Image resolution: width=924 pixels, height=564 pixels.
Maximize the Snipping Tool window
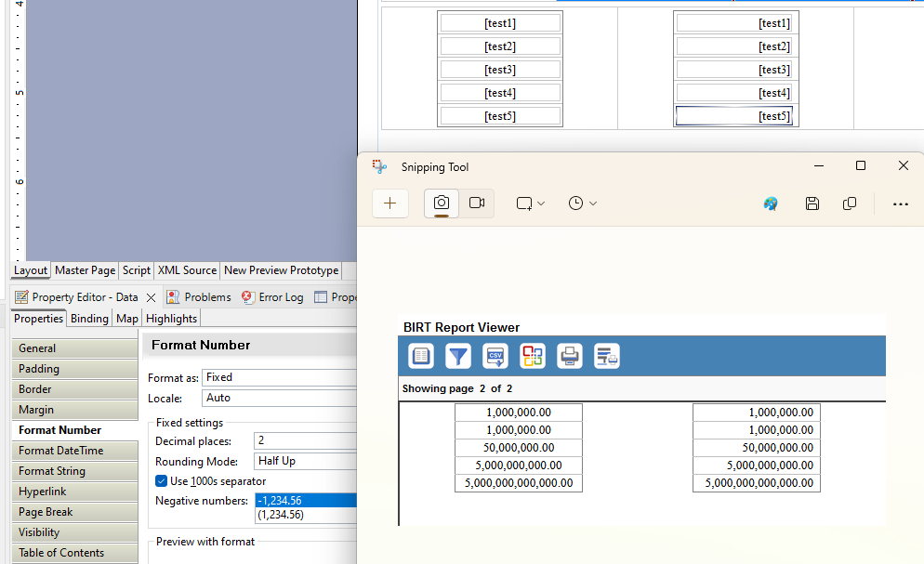[861, 166]
